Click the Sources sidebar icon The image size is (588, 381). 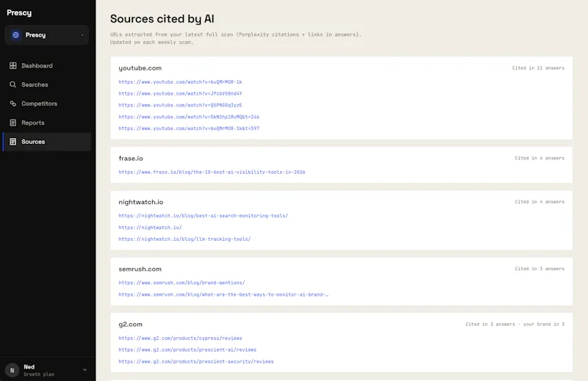pos(13,142)
